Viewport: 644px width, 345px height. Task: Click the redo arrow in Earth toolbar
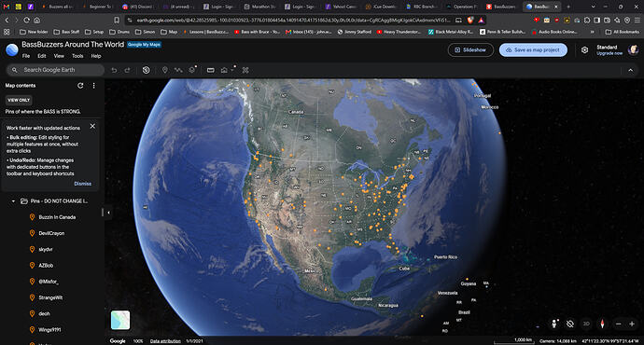[x=127, y=70]
